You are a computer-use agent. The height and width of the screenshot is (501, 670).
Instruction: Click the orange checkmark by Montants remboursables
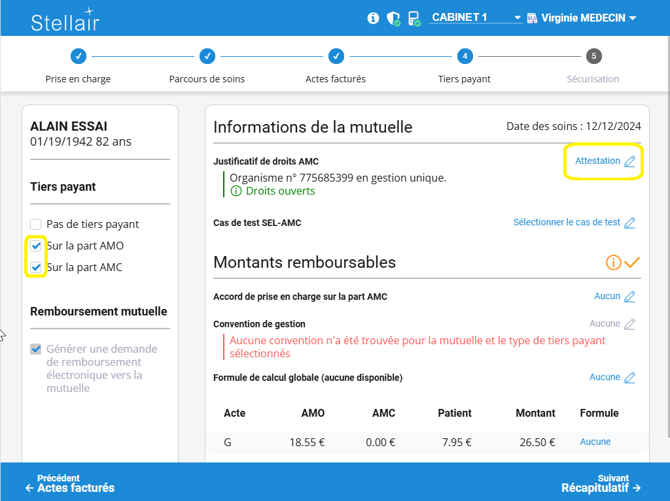coord(631,263)
